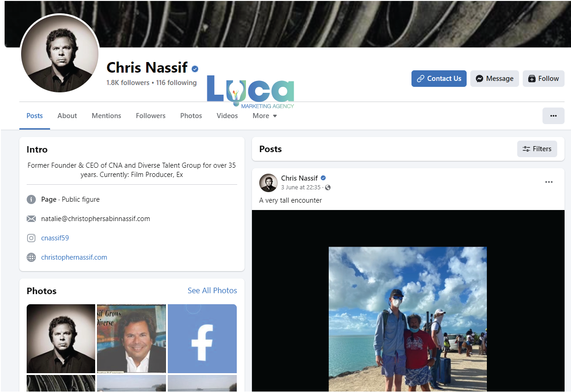Screen dimensions: 571x392
Task: Switch to the Posts tab
Action: click(x=34, y=116)
